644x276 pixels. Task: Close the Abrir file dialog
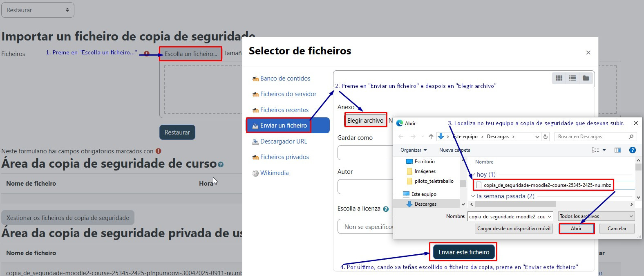pyautogui.click(x=635, y=123)
